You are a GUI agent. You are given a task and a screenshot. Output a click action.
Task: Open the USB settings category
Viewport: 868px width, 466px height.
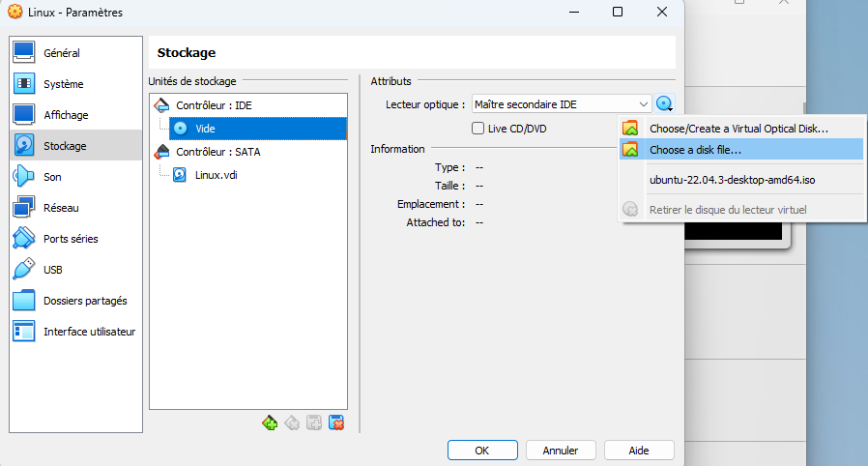pyautogui.click(x=75, y=270)
